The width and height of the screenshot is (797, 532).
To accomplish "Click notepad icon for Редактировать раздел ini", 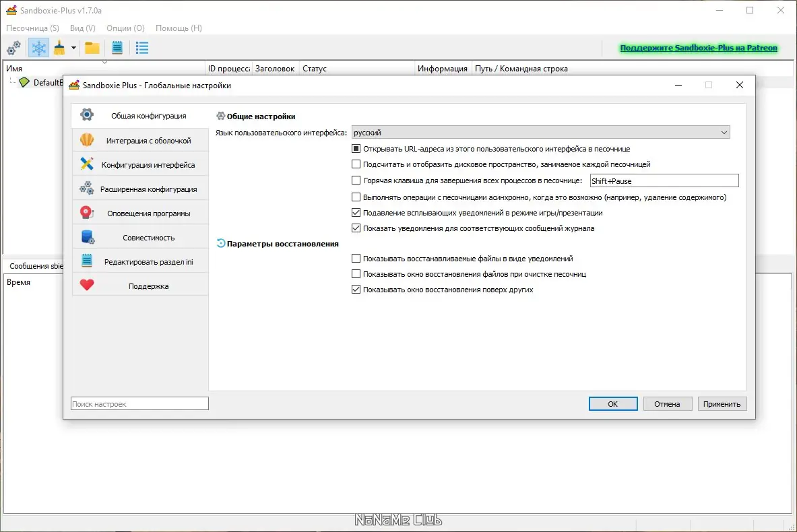I will tap(87, 261).
